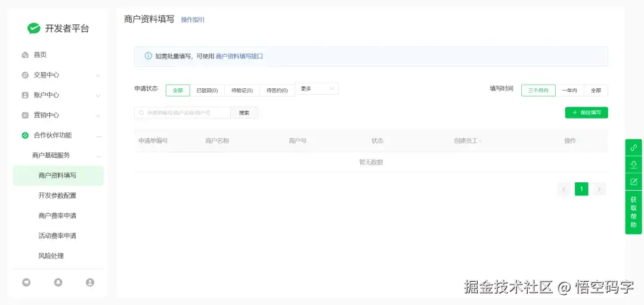This screenshot has width=644, height=305.
Task: Click the link icon in floating panel
Action: 633,148
